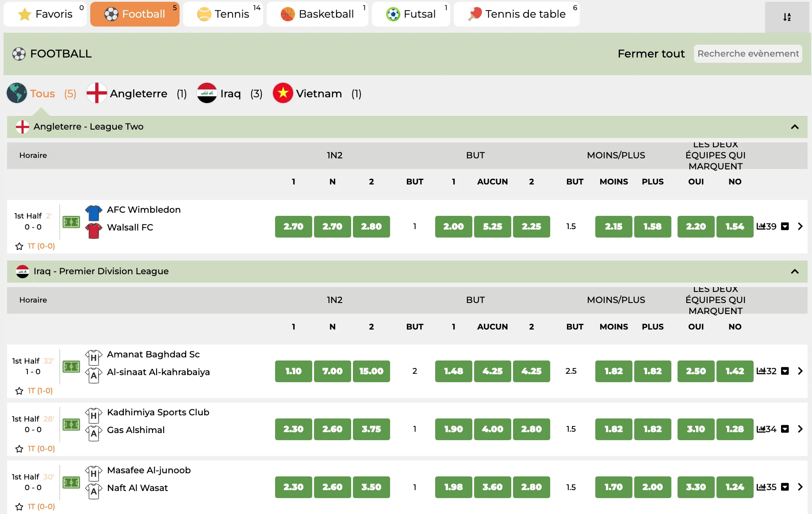Click AFC Wimbledon blue jersey icon
The image size is (812, 514).
click(94, 213)
